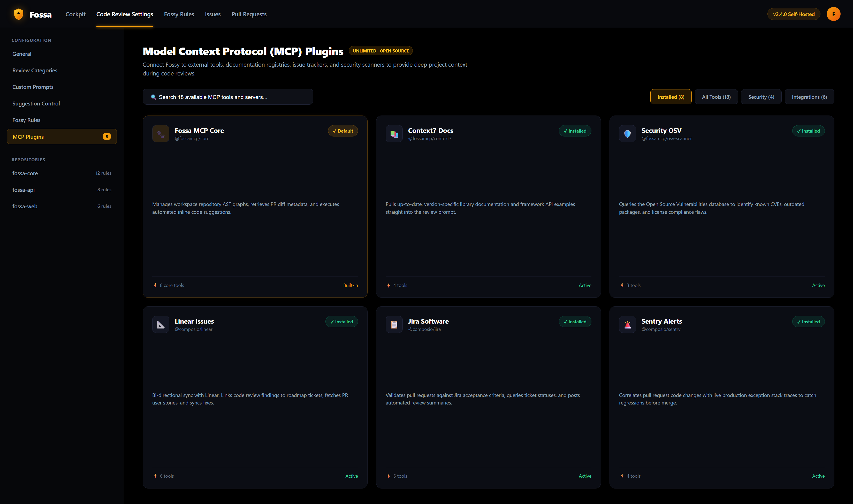Click the magnifier icon in search box
The image size is (853, 504).
[154, 97]
